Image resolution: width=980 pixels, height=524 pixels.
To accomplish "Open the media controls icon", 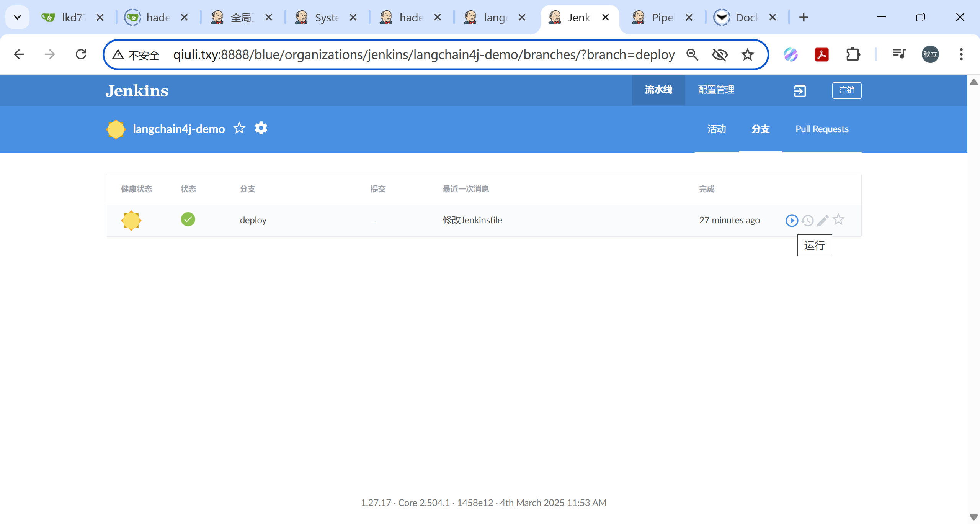I will click(x=899, y=54).
